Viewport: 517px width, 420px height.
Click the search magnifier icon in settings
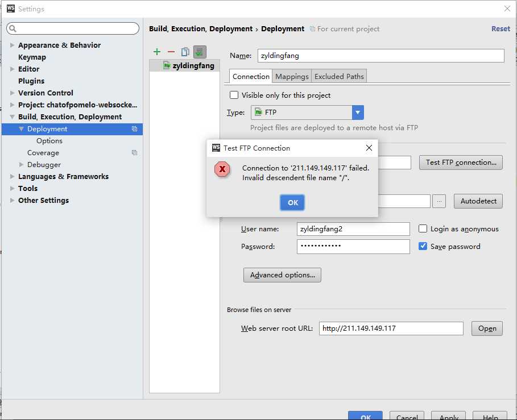point(13,28)
